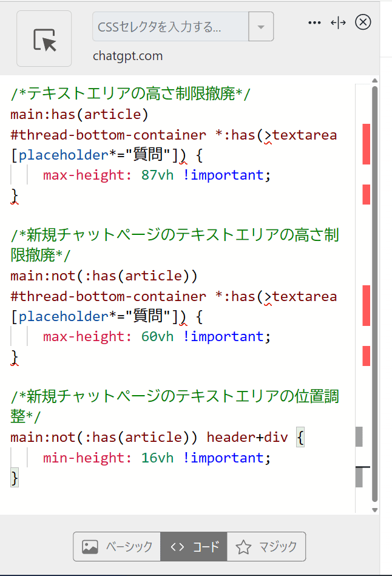Jump to the topmost red error marker
The width and height of the screenshot is (392, 576).
[367, 144]
